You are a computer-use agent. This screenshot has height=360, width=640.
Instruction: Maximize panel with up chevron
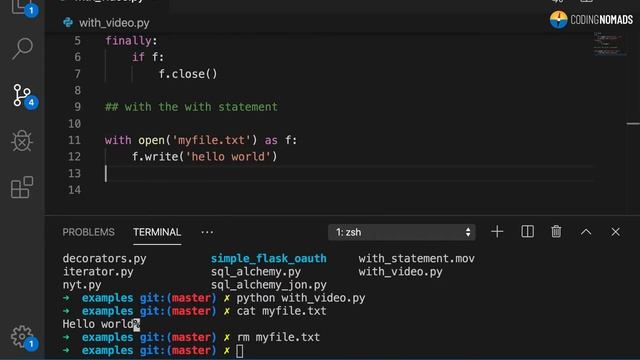[x=586, y=232]
